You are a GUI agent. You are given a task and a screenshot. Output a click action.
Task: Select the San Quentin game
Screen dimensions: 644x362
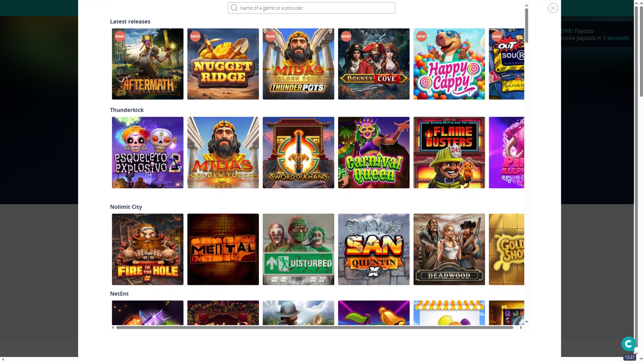374,249
